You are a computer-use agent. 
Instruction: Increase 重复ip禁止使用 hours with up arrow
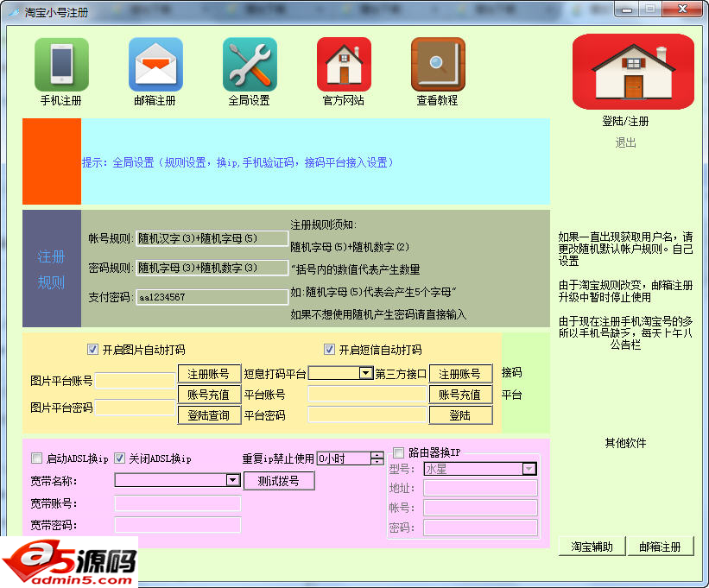[x=377, y=455]
